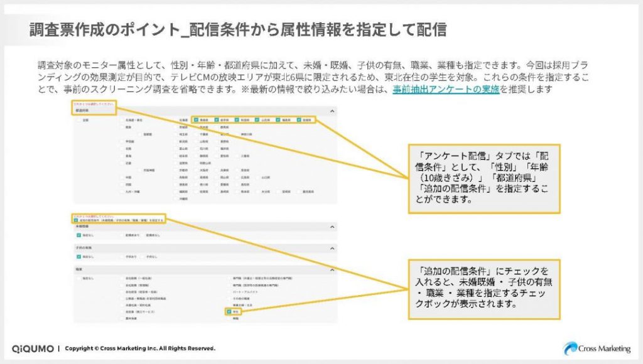Tick the 全国 checkbox
The width and height of the screenshot is (643, 364).
click(x=78, y=120)
